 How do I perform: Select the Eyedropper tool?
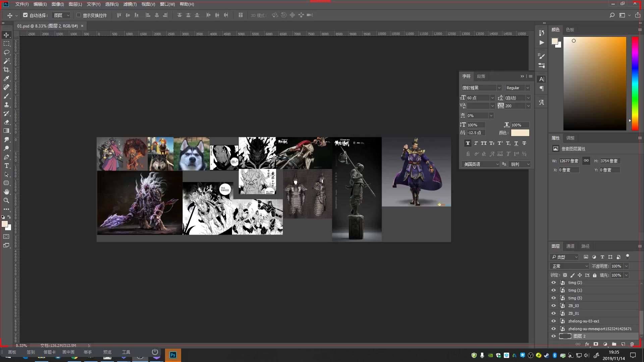[x=6, y=78]
